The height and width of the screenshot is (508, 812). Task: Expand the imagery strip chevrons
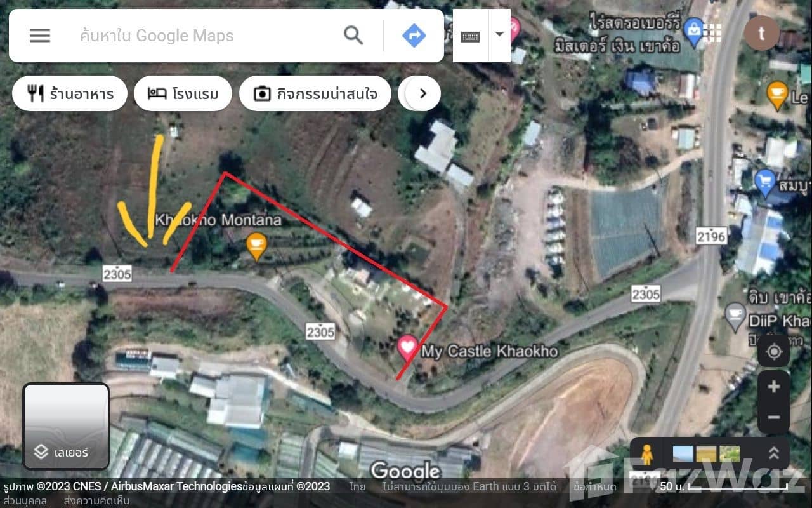pos(773,453)
